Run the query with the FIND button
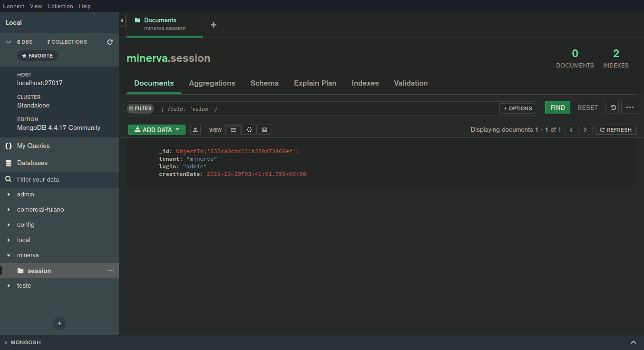 pos(557,107)
